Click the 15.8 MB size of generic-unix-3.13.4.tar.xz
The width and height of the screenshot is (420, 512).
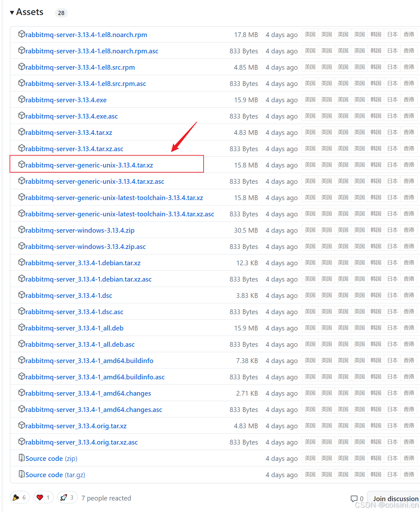coord(246,165)
